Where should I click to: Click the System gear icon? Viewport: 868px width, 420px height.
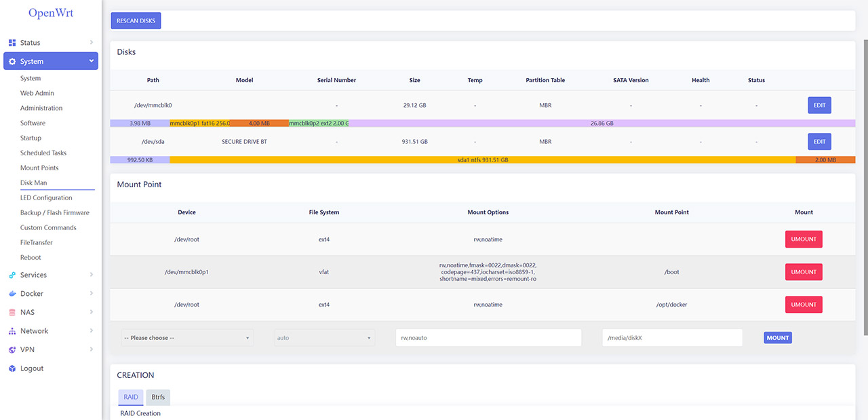pos(12,62)
